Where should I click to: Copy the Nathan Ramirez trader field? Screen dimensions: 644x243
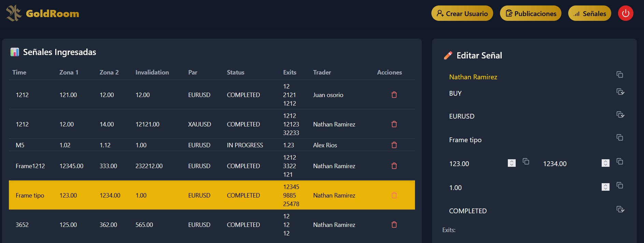pos(619,75)
